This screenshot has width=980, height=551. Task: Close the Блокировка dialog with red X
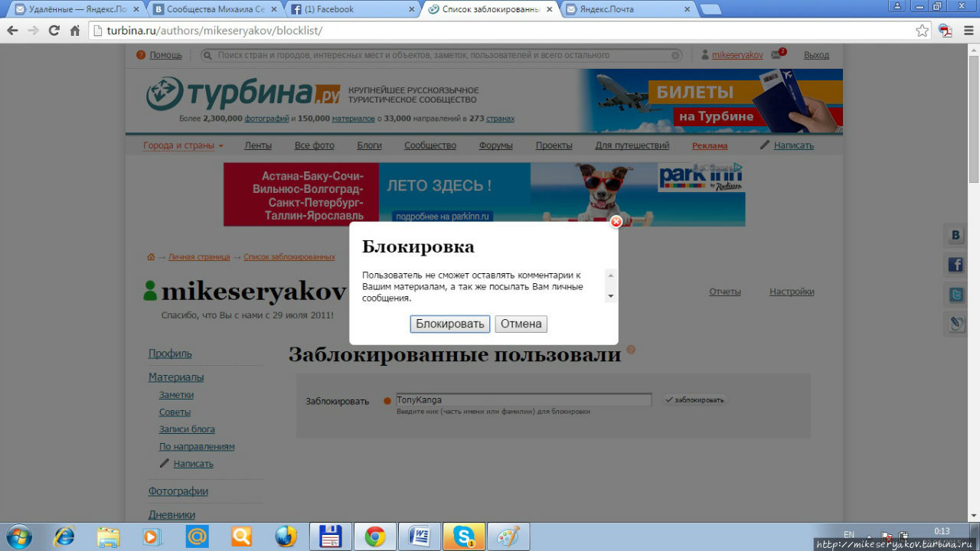616,222
